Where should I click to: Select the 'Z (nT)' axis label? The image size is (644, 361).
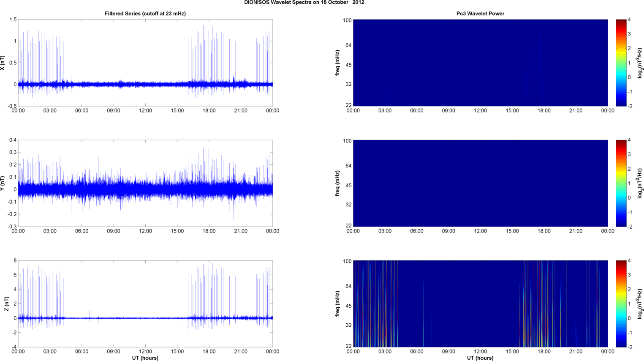coord(6,304)
